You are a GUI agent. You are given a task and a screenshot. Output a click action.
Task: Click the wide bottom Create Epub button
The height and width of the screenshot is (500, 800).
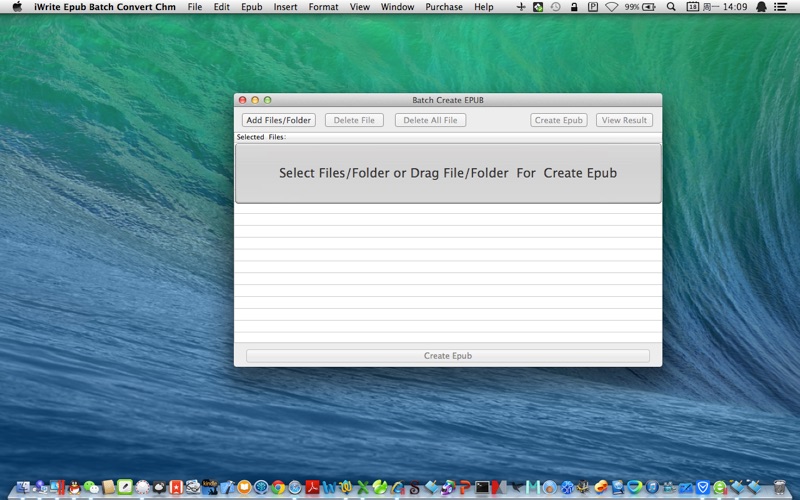[x=447, y=356]
